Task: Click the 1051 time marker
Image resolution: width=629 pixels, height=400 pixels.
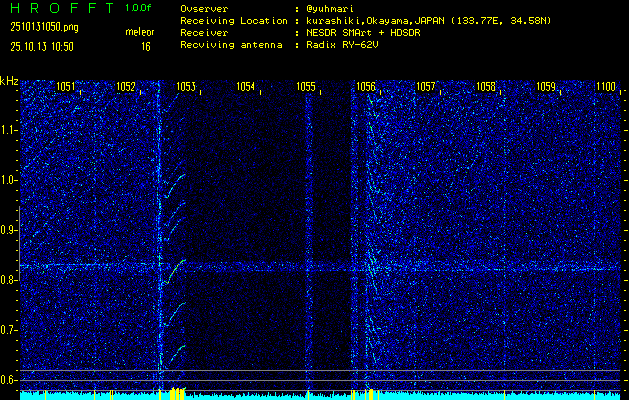Action: click(65, 87)
